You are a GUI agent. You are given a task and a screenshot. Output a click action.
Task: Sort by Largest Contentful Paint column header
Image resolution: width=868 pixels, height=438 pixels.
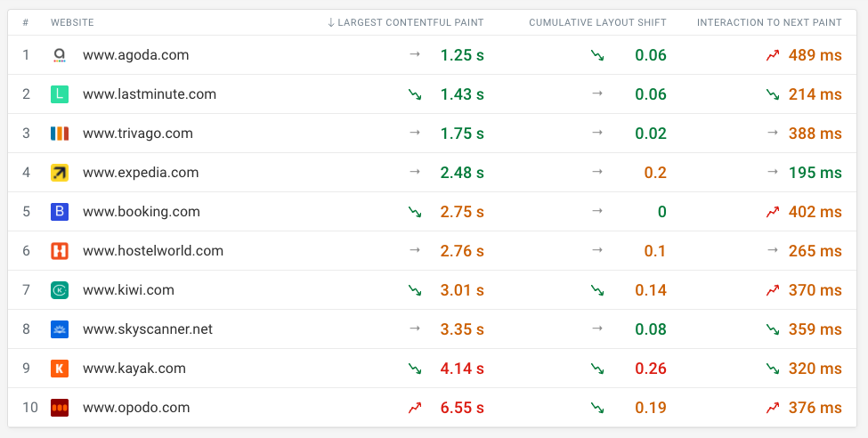(405, 23)
